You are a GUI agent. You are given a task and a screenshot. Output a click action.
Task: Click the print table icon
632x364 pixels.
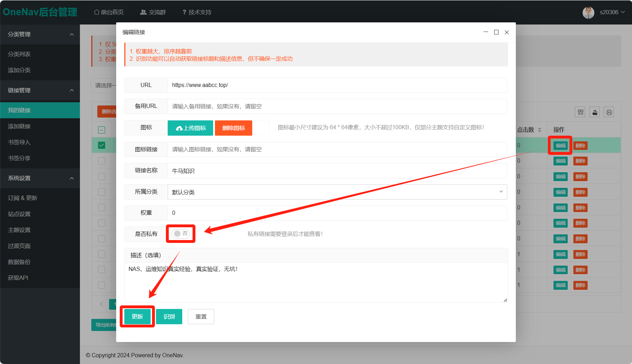(609, 112)
